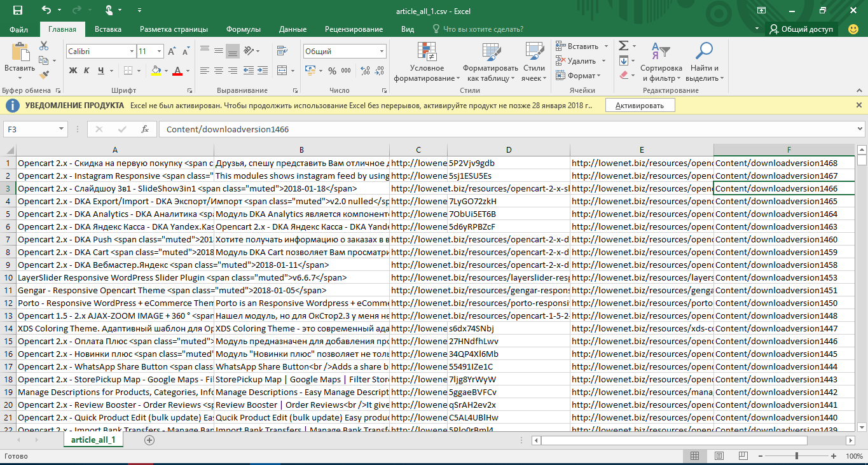Click the Copy icon in clipboard group
868x465 pixels.
coord(43,60)
